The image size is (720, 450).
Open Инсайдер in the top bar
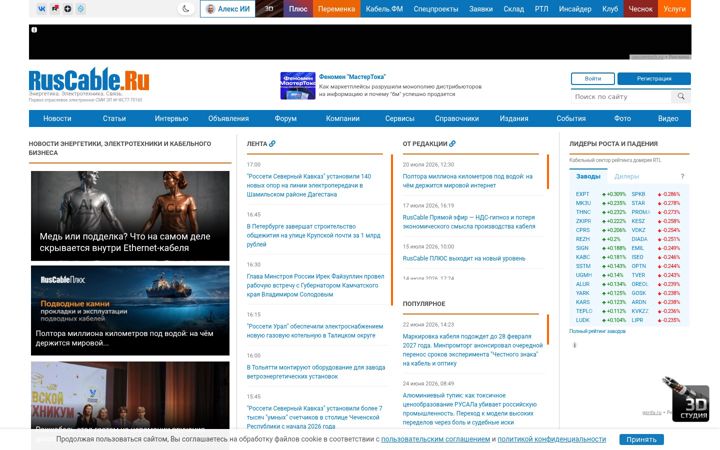tap(575, 9)
